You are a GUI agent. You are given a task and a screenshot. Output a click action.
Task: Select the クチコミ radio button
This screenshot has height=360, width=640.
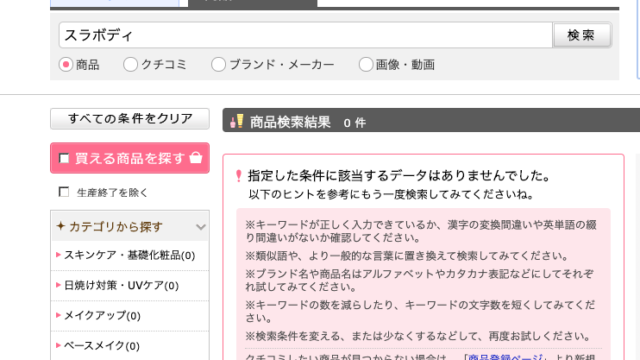pos(130,64)
